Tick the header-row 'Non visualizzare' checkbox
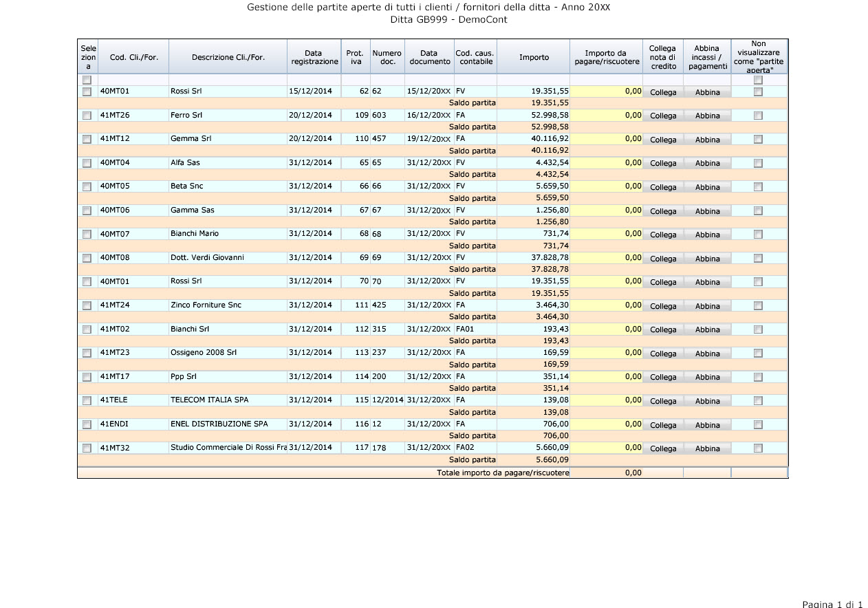Image resolution: width=868 pixels, height=608 pixels. point(758,80)
